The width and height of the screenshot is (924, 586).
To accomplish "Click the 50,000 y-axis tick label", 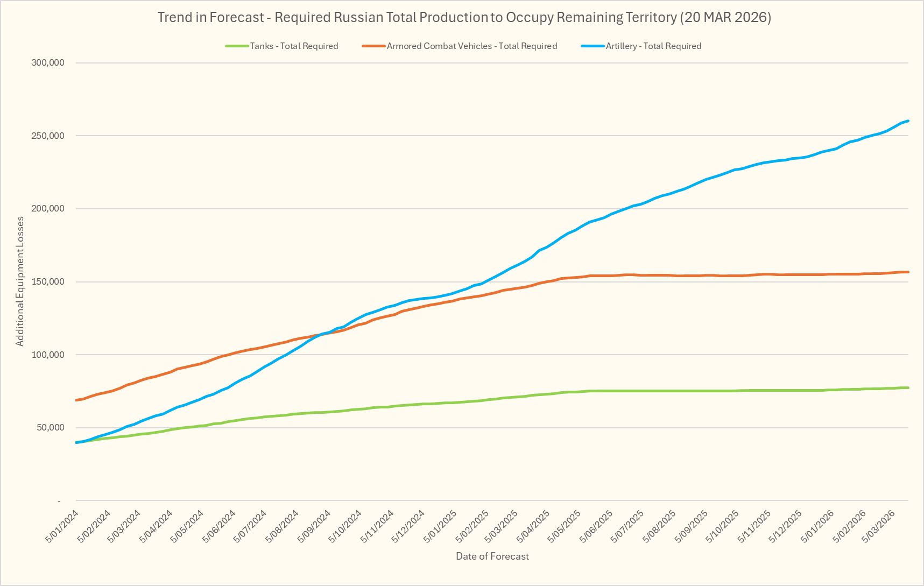I will pyautogui.click(x=50, y=428).
